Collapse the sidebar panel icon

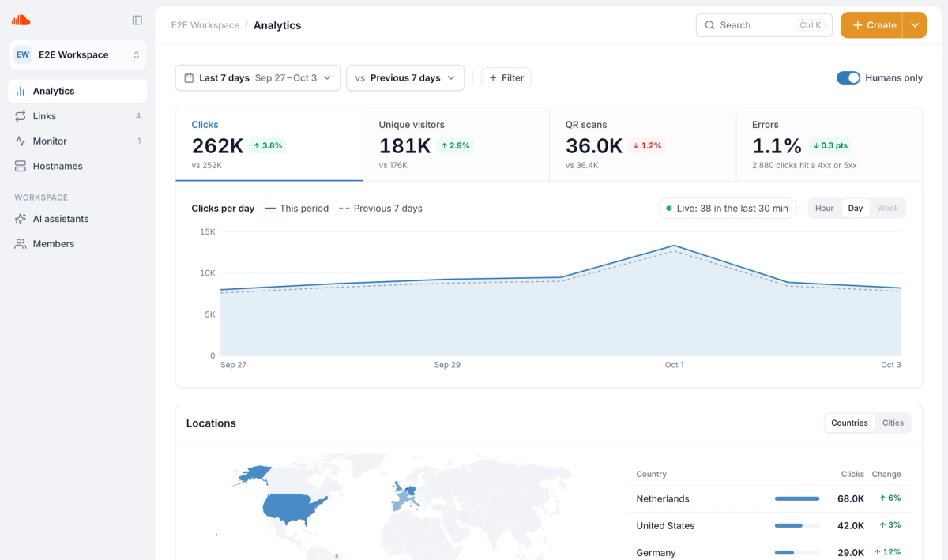(137, 20)
